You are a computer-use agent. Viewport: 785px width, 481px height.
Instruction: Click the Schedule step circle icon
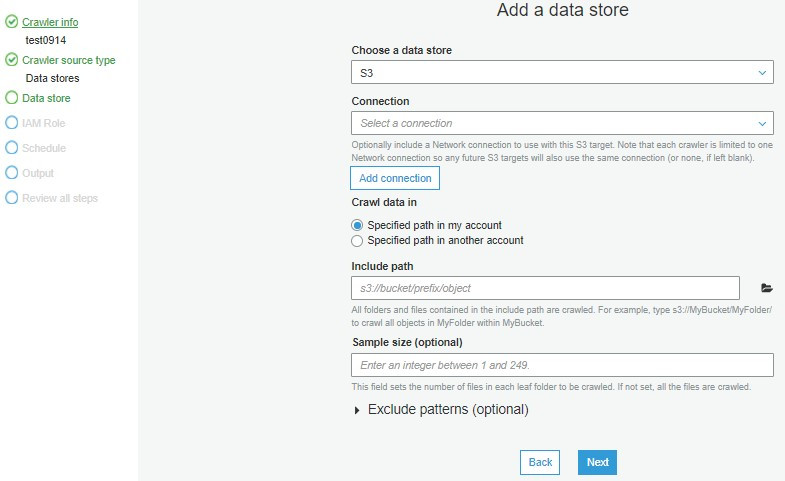pyautogui.click(x=12, y=148)
